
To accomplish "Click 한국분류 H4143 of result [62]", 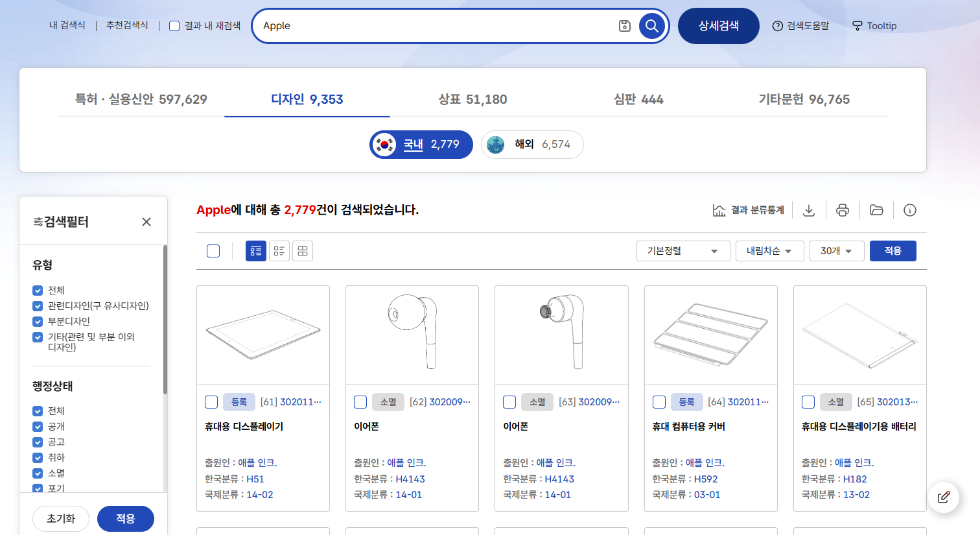I will point(410,479).
